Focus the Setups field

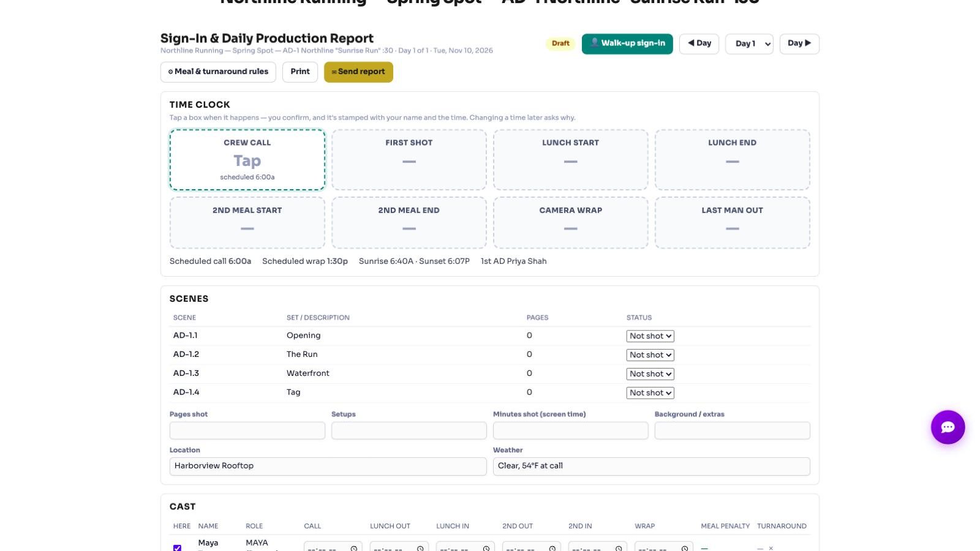(409, 430)
